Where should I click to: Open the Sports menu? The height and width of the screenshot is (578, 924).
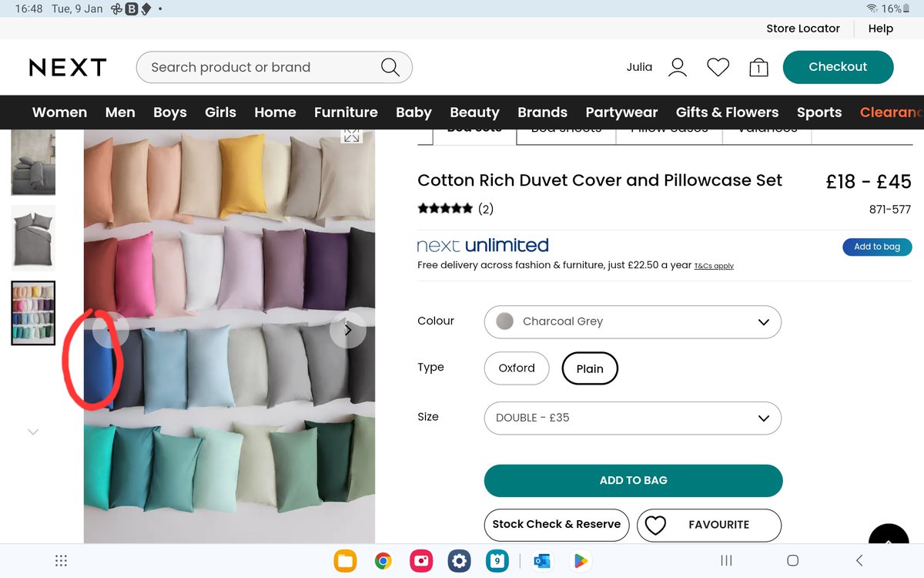(x=819, y=113)
